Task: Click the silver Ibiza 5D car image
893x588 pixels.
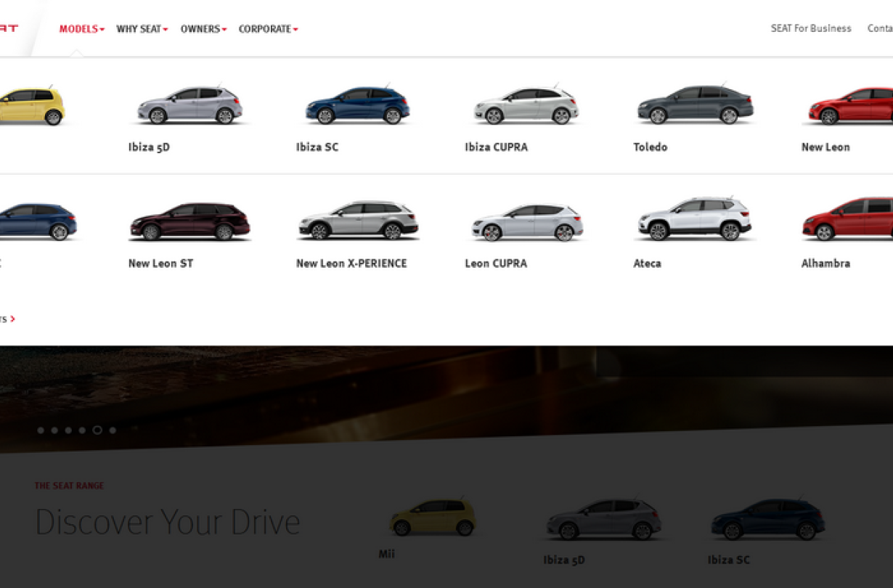Action: (190, 106)
